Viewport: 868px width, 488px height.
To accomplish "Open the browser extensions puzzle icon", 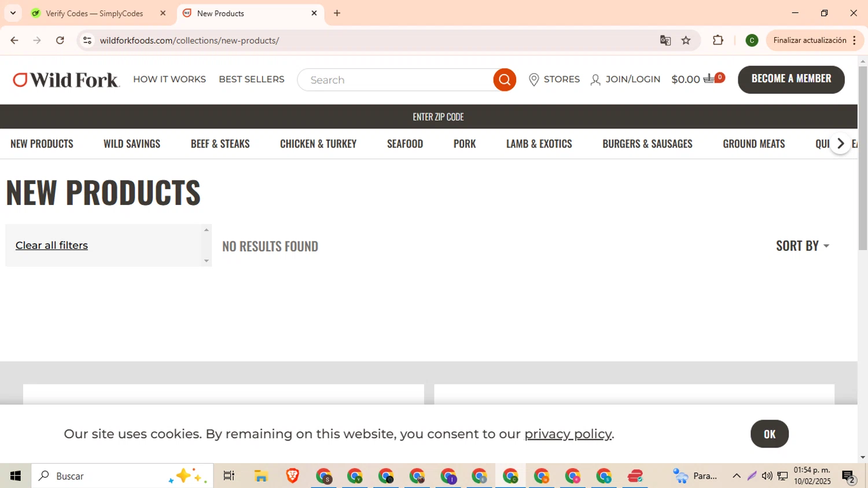I will coord(718,41).
